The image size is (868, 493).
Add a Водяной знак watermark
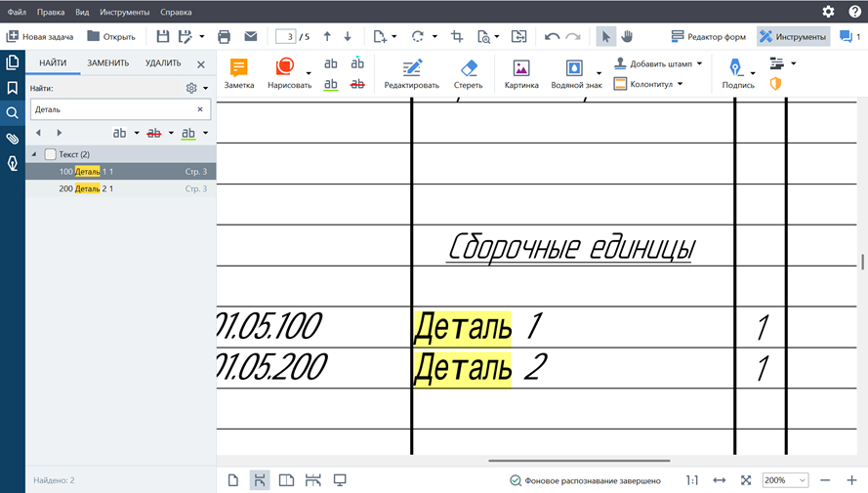(574, 73)
